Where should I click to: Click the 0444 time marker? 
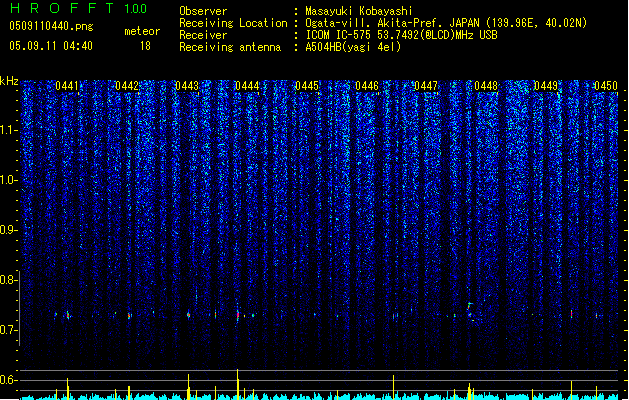[247, 86]
